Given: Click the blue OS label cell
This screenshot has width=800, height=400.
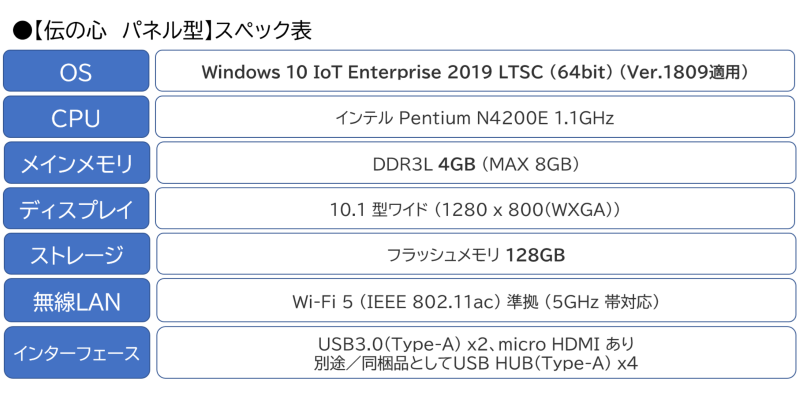Looking at the screenshot, I should 76,71.
